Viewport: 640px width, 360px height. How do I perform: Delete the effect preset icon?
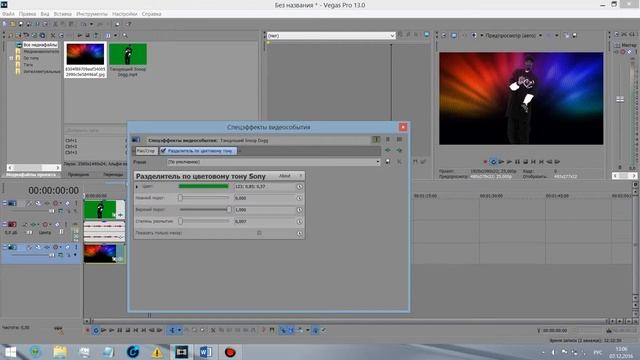click(399, 162)
